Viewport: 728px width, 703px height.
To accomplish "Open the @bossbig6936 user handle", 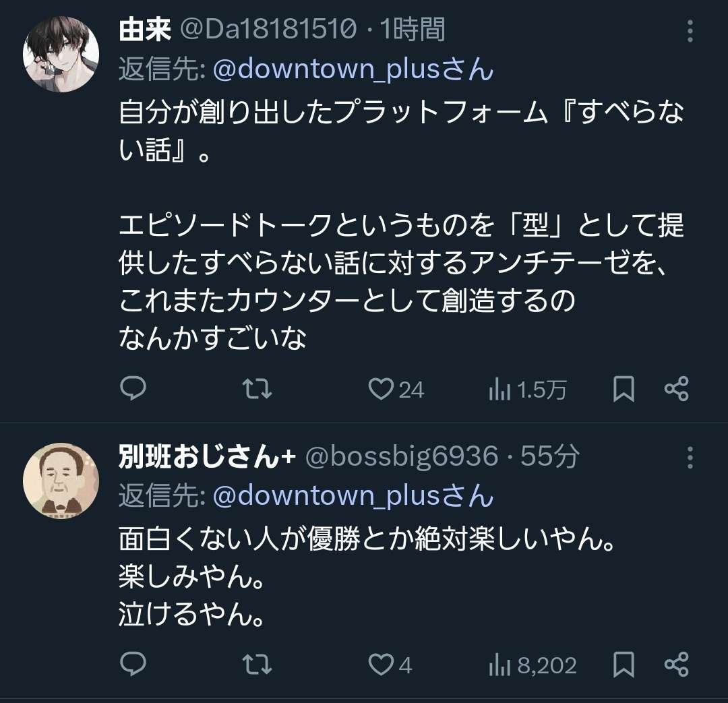I will pos(402,457).
